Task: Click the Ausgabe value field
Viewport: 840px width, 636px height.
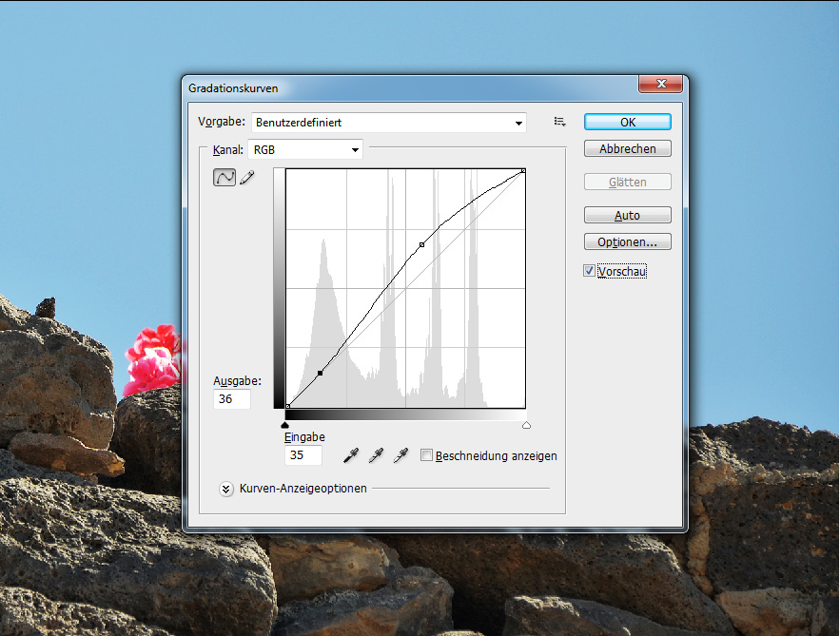Action: point(232,399)
